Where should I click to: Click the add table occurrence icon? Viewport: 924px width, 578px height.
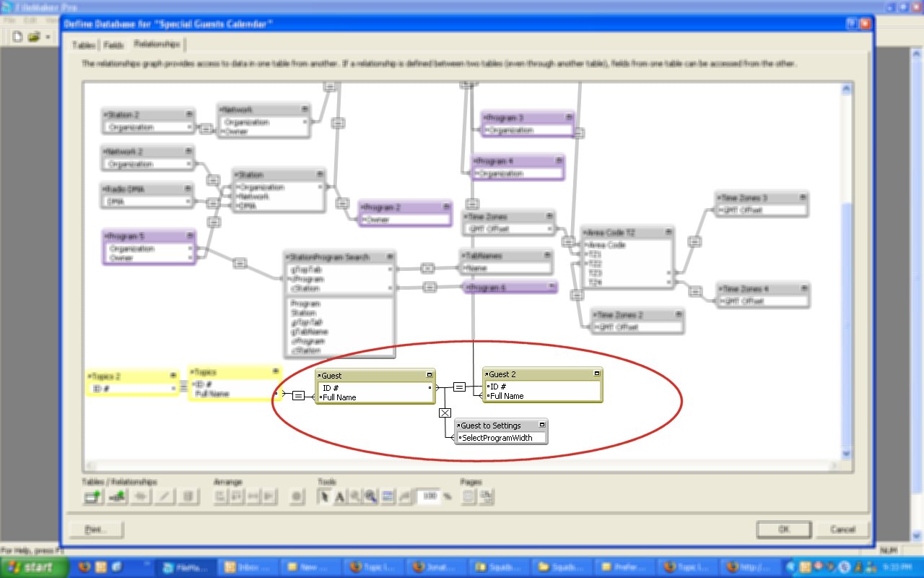(92, 496)
